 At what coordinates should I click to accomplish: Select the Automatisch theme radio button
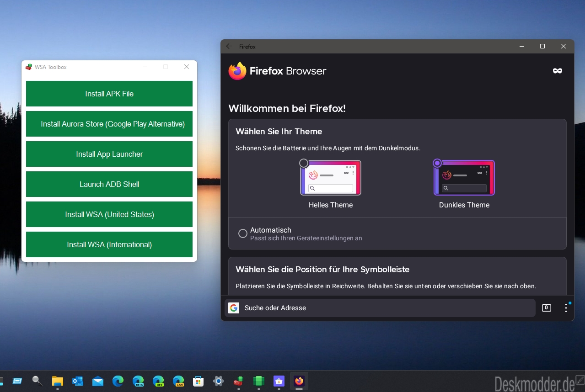[x=243, y=233]
